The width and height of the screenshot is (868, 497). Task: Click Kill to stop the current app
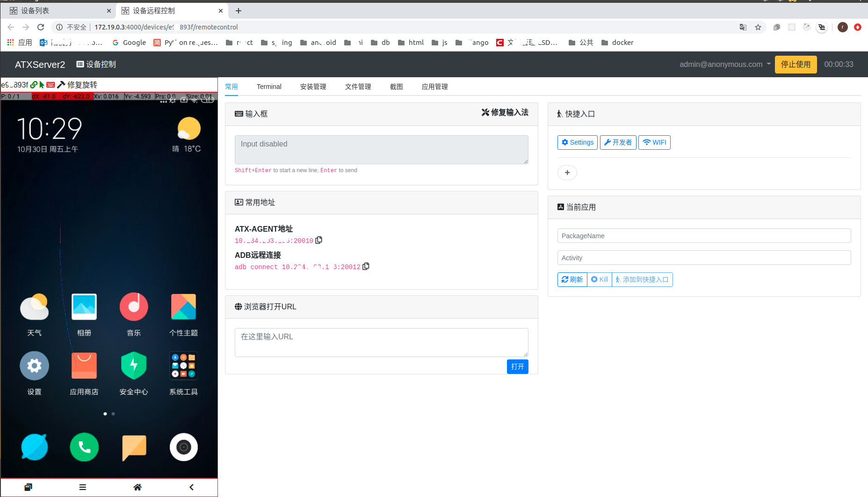pyautogui.click(x=599, y=279)
